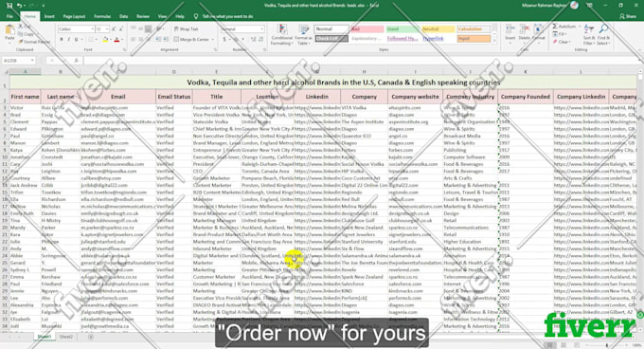Increase the font size
Viewport: 644px width, 349px height.
click(114, 29)
